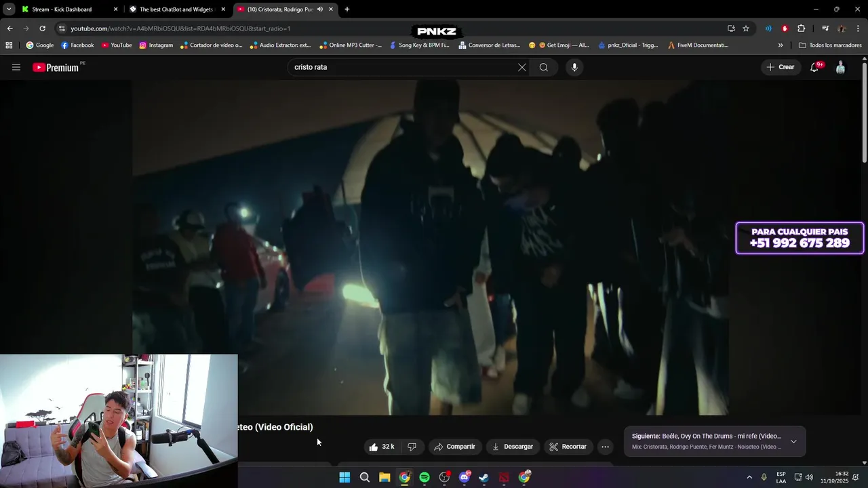Switch ESP LAA keyboard language
Viewport: 868px width, 488px height.
pyautogui.click(x=781, y=477)
